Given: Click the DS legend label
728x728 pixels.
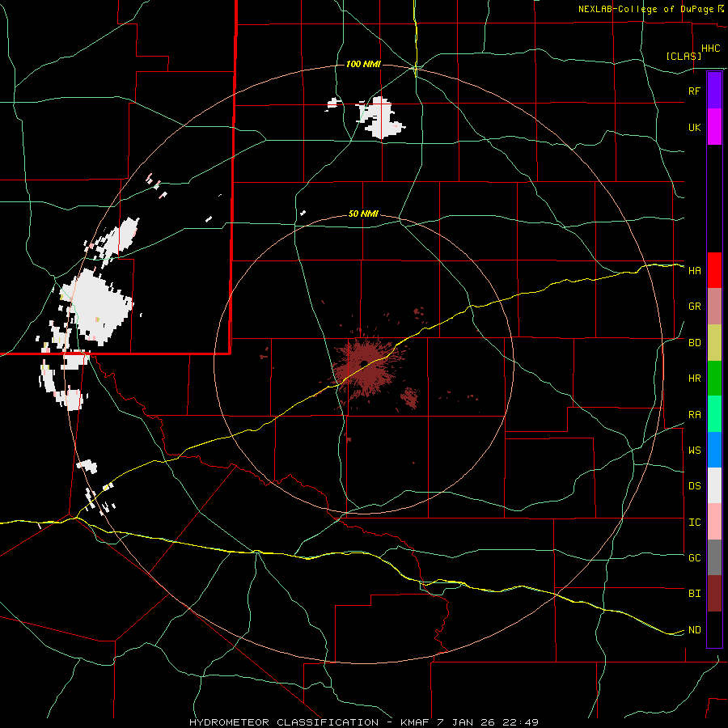Looking at the screenshot, I should [x=695, y=486].
